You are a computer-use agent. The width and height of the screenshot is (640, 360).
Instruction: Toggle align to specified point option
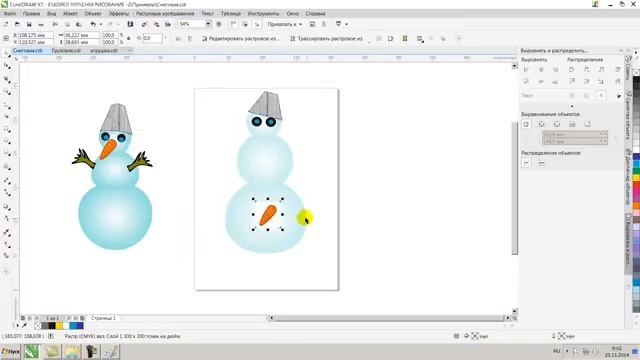pos(587,124)
